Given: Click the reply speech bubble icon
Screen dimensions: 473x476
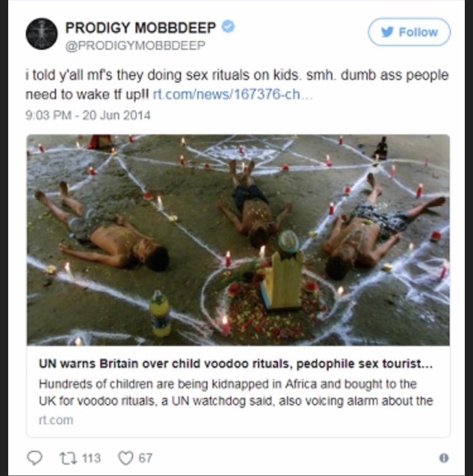Looking at the screenshot, I should 35,458.
